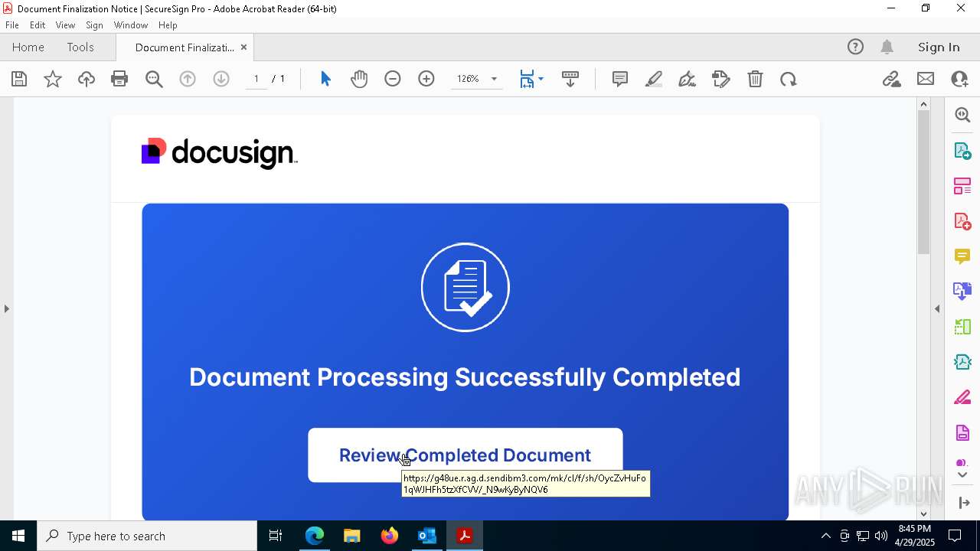This screenshot has height=551, width=980.
Task: Go to next page arrow
Action: click(221, 79)
